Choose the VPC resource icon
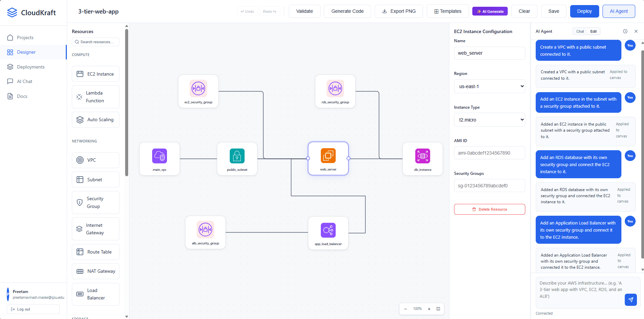 click(x=80, y=160)
